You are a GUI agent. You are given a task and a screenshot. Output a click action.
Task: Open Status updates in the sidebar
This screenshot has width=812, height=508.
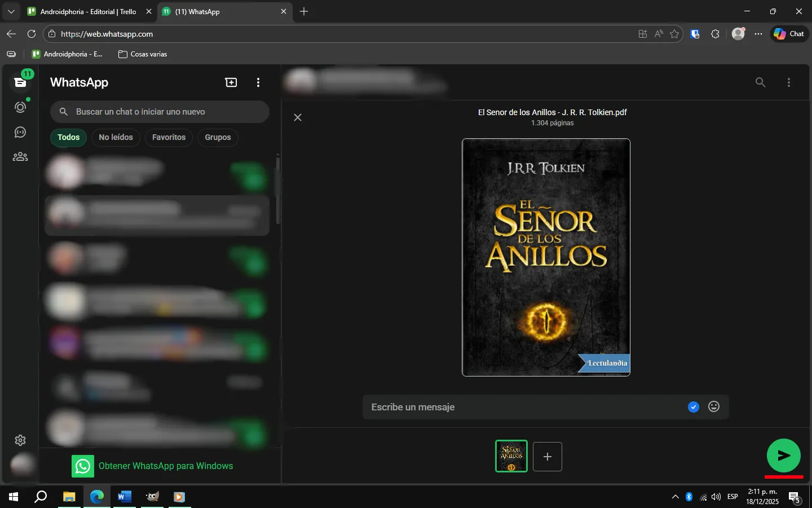tap(20, 107)
